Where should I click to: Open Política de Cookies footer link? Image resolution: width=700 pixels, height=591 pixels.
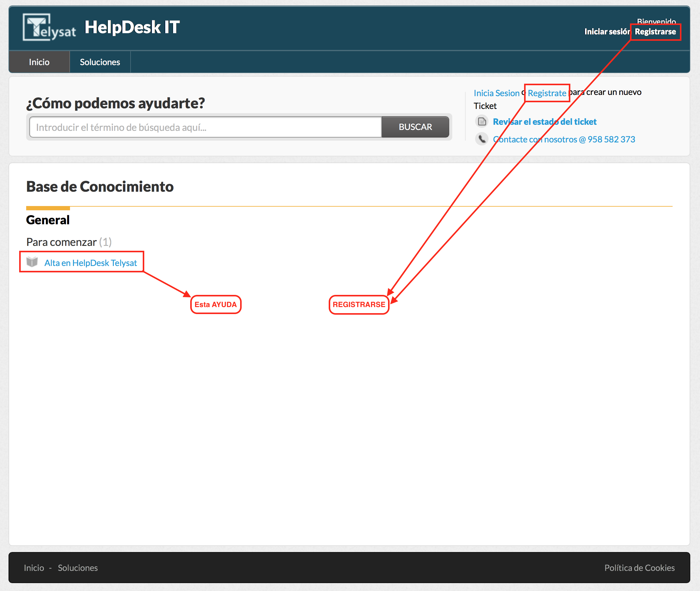tap(639, 568)
